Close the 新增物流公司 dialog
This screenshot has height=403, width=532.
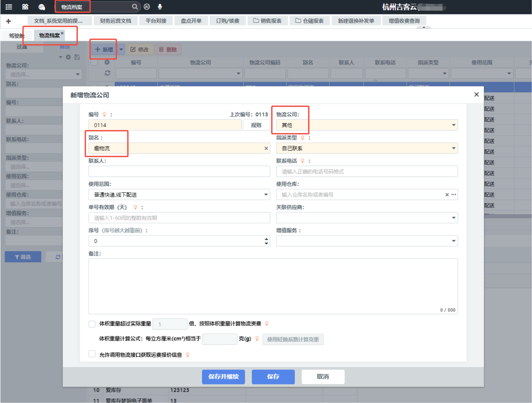(476, 95)
